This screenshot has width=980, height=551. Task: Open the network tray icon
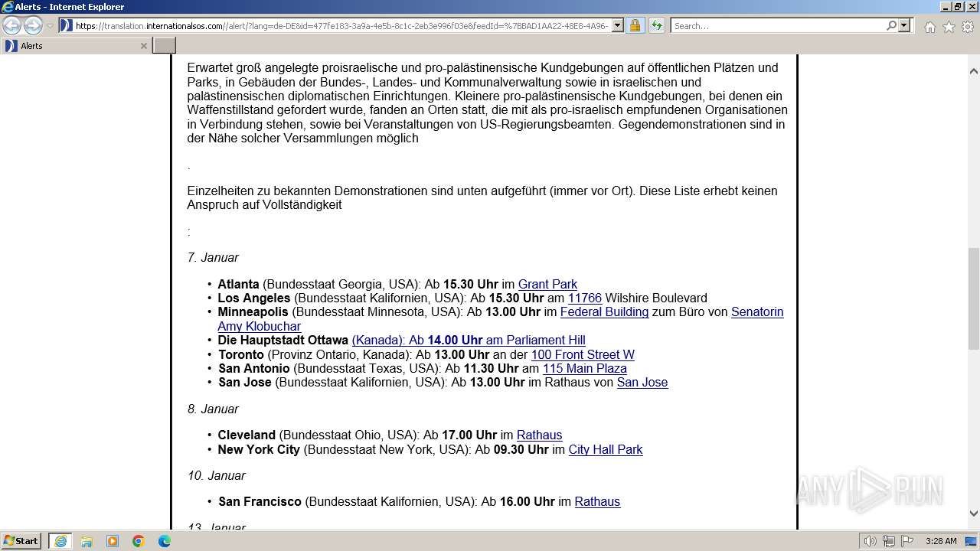coord(888,541)
